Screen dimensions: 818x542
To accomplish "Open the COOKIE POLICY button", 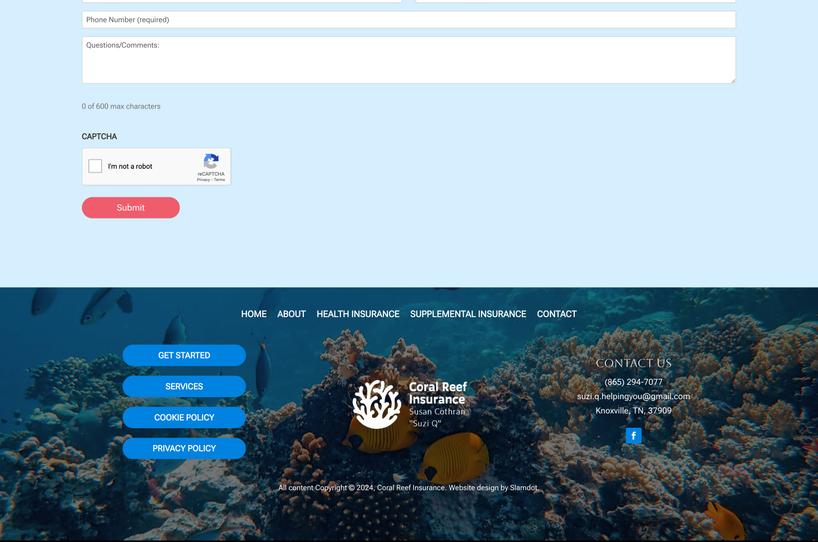I will tap(184, 417).
